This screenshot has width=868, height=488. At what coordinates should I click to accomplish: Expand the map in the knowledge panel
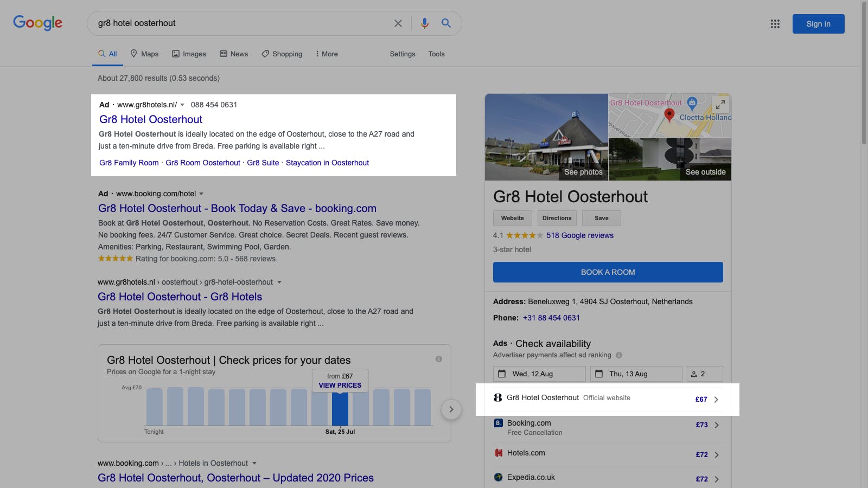click(720, 105)
